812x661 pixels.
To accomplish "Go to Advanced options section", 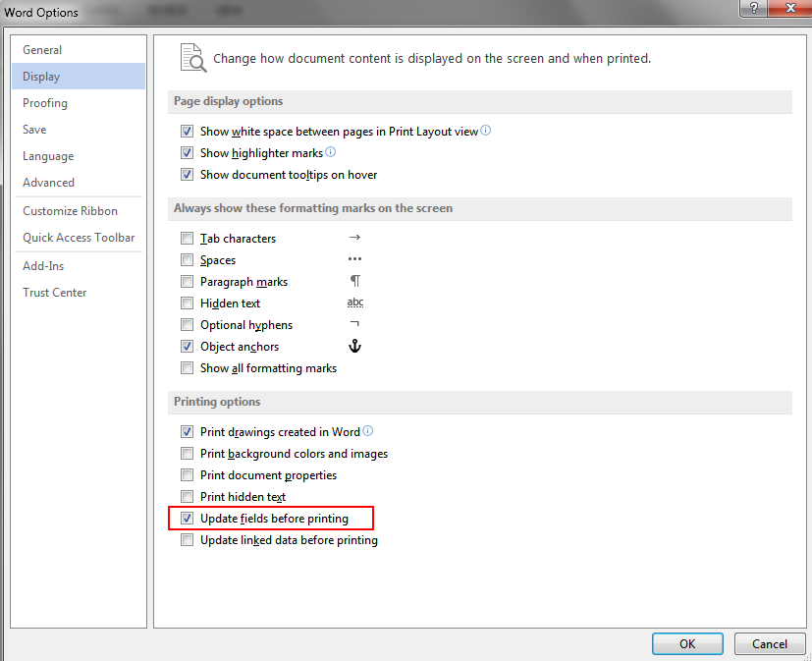I will [x=48, y=183].
